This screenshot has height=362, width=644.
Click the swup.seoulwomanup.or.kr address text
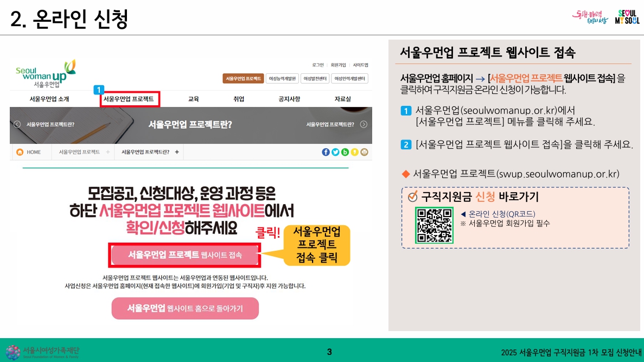557,174
